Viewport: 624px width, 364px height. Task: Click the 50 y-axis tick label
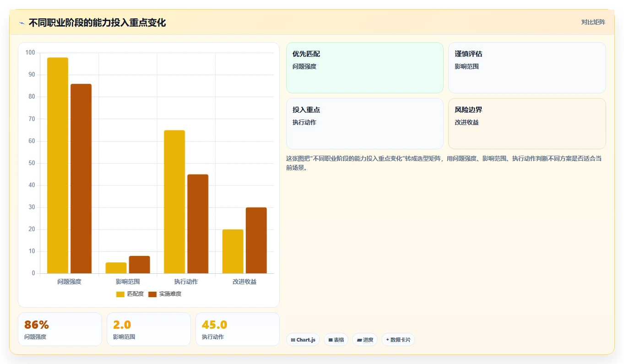click(x=32, y=163)
